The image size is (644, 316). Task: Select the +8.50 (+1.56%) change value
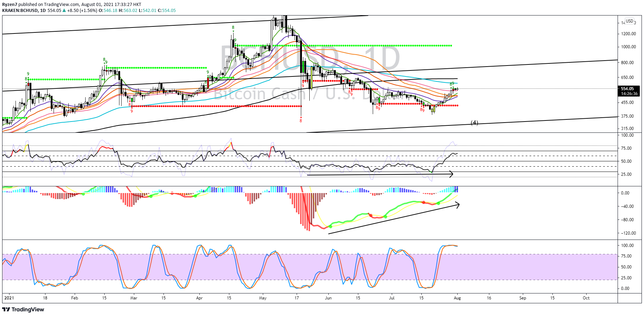tap(82, 10)
